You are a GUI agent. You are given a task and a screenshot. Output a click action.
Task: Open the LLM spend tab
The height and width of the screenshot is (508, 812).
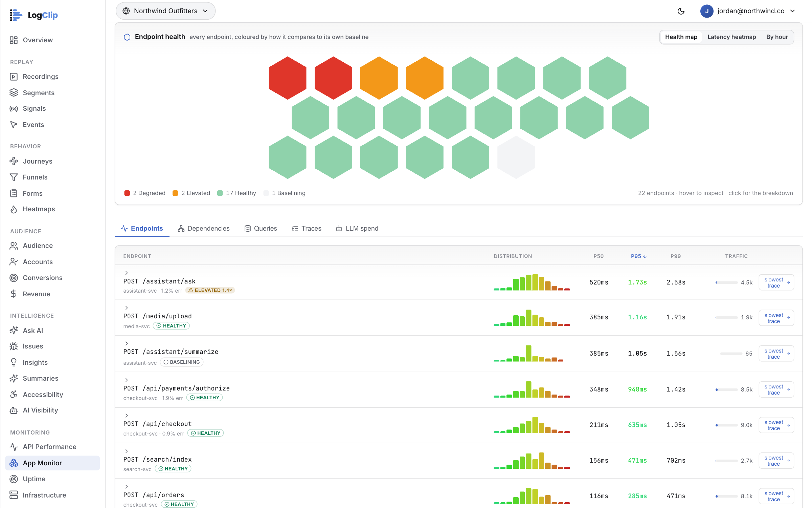click(357, 228)
